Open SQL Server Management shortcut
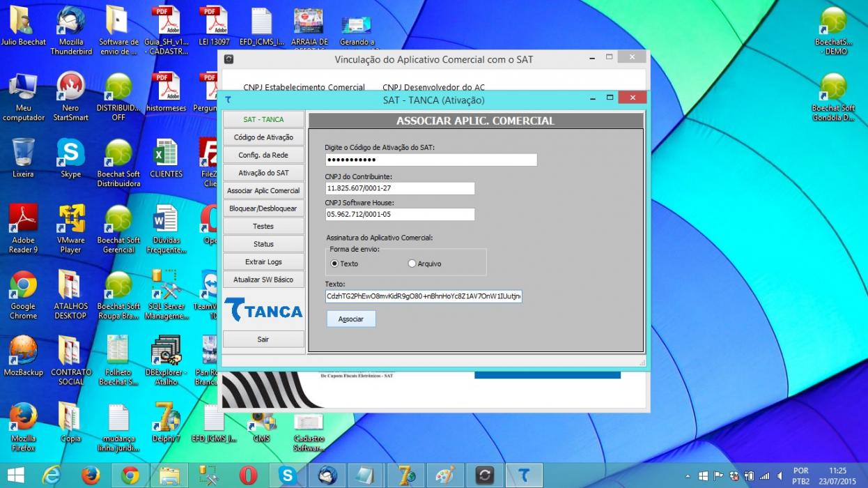 pos(166,295)
